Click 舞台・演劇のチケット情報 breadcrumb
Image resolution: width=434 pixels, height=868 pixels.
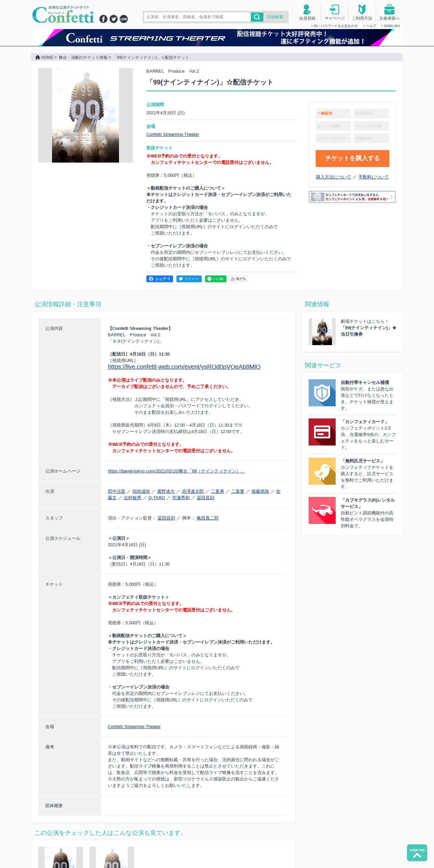[83, 57]
